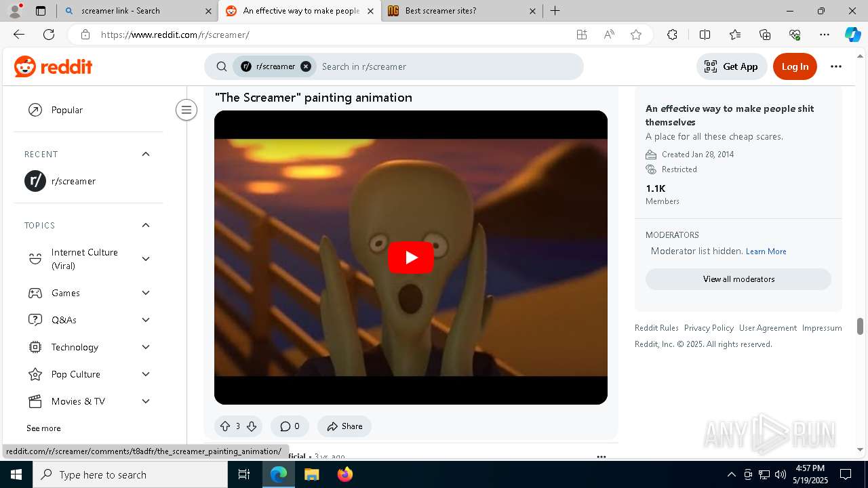868x488 pixels.
Task: Open the Edge profile icon
Action: tap(15, 11)
